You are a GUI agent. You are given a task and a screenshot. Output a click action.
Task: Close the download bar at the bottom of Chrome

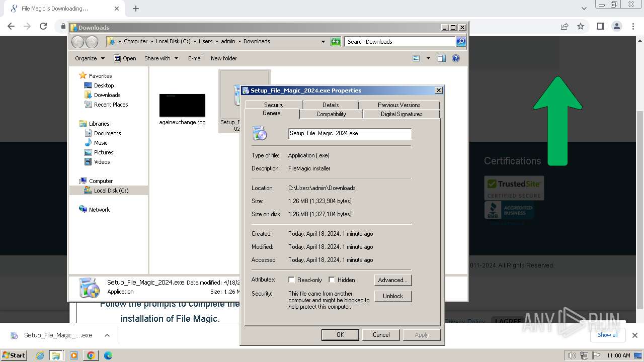(635, 335)
